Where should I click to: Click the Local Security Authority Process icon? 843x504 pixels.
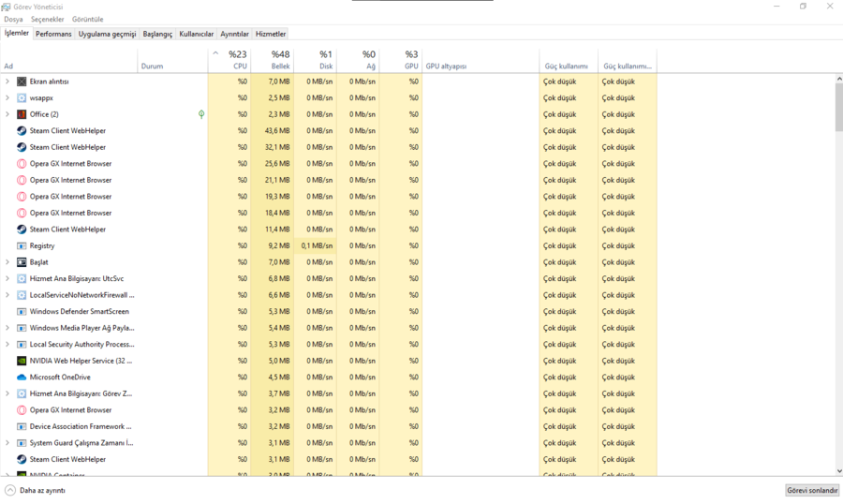(x=22, y=344)
